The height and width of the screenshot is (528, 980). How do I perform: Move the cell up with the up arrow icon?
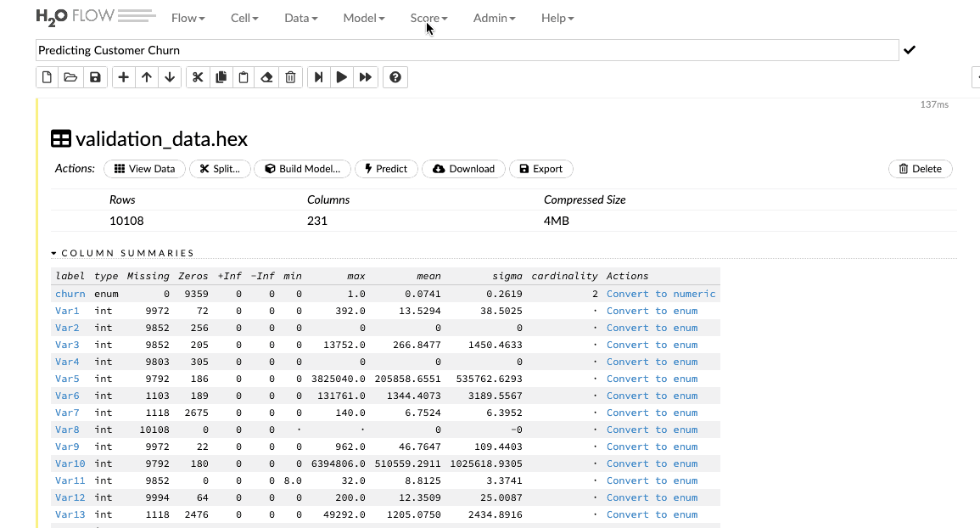tap(147, 77)
